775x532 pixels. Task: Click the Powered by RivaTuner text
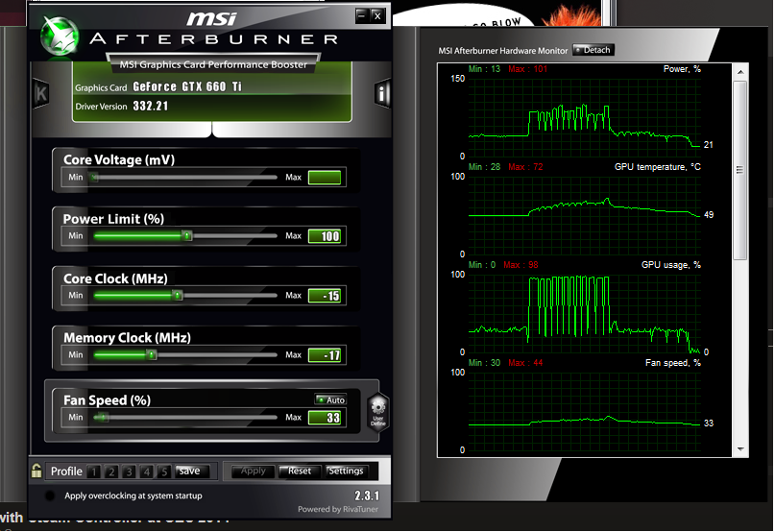click(x=338, y=509)
